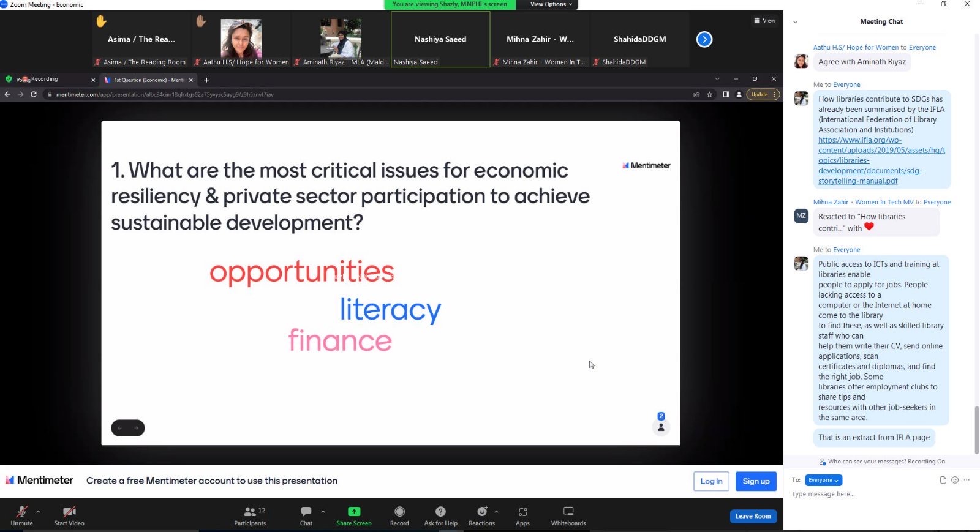
Task: Open the Everyone recipient dropdown
Action: tap(823, 480)
